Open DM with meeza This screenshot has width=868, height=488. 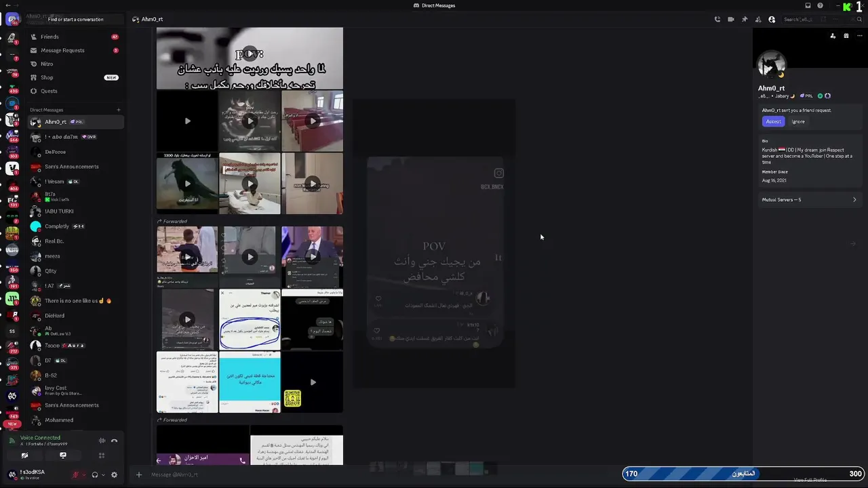(75, 256)
